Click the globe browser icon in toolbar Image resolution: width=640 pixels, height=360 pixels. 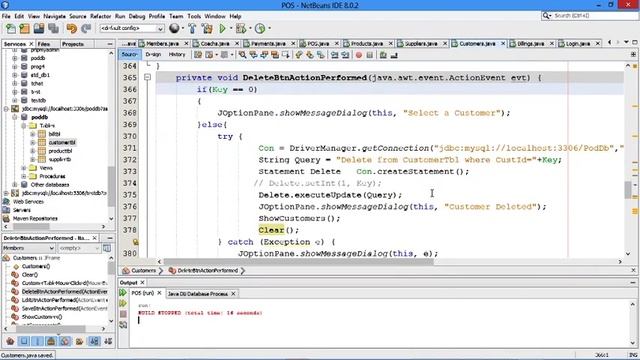click(x=174, y=28)
